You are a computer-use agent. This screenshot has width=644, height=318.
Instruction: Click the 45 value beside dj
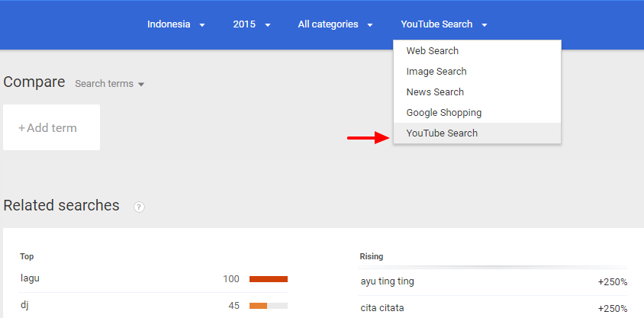click(x=234, y=306)
